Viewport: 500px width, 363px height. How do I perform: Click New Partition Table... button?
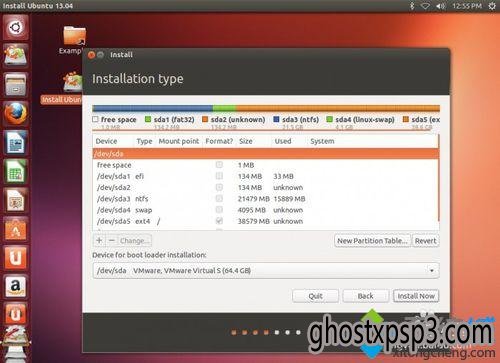(372, 241)
